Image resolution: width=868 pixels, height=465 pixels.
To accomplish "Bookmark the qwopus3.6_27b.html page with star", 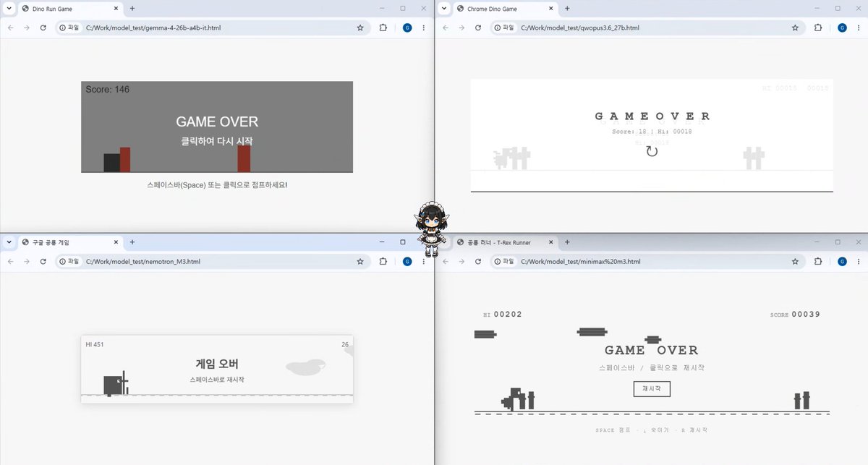I will 795,27.
